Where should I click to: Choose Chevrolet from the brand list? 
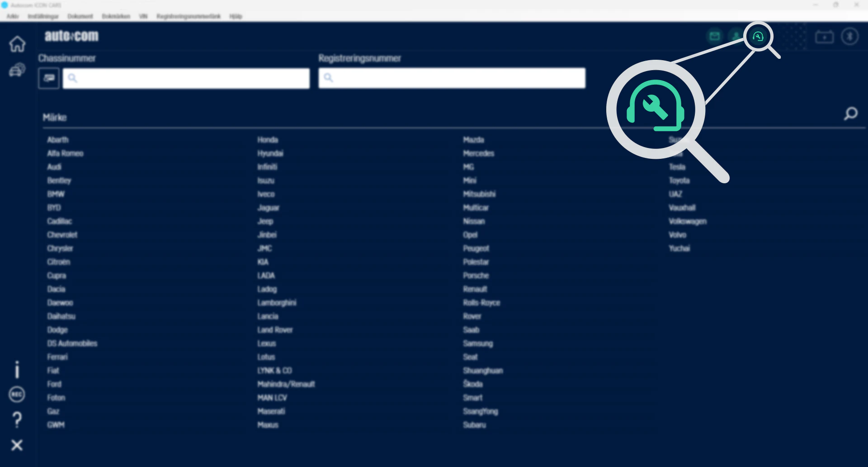click(62, 235)
